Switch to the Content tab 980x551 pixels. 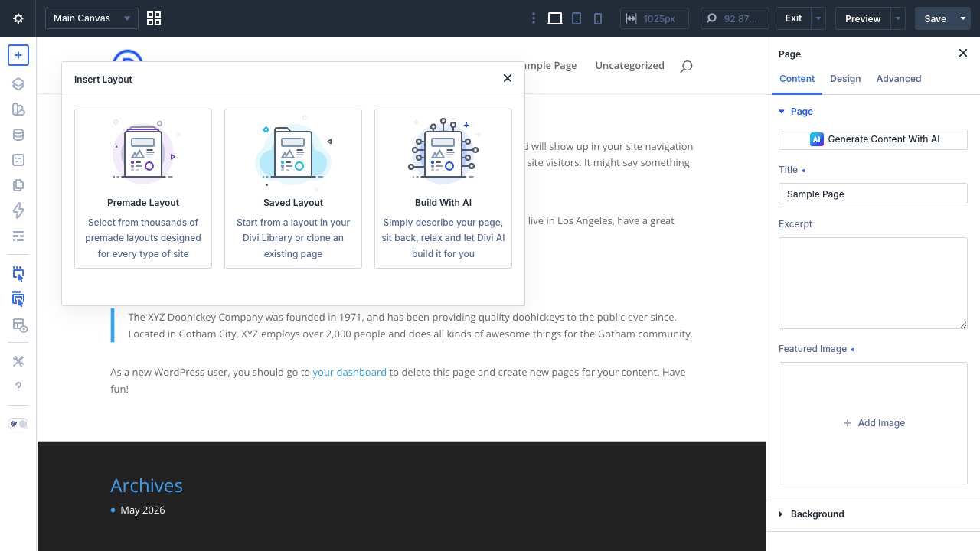[797, 79]
